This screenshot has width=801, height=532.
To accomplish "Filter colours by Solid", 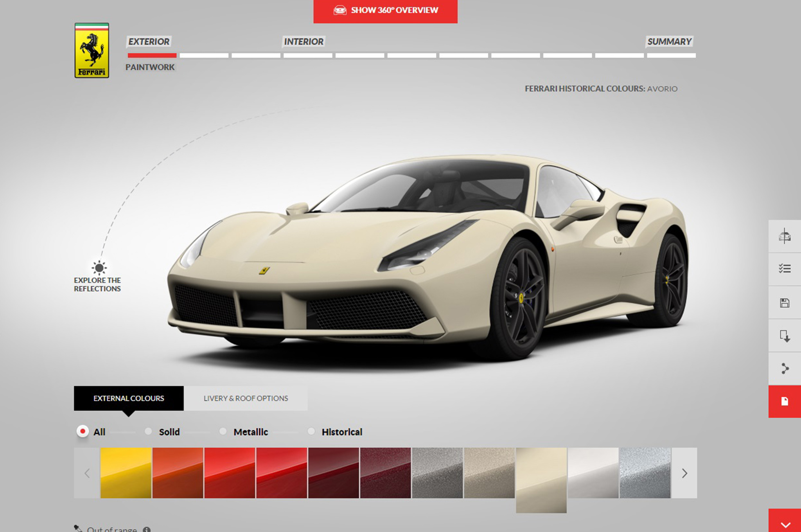I will click(x=148, y=431).
